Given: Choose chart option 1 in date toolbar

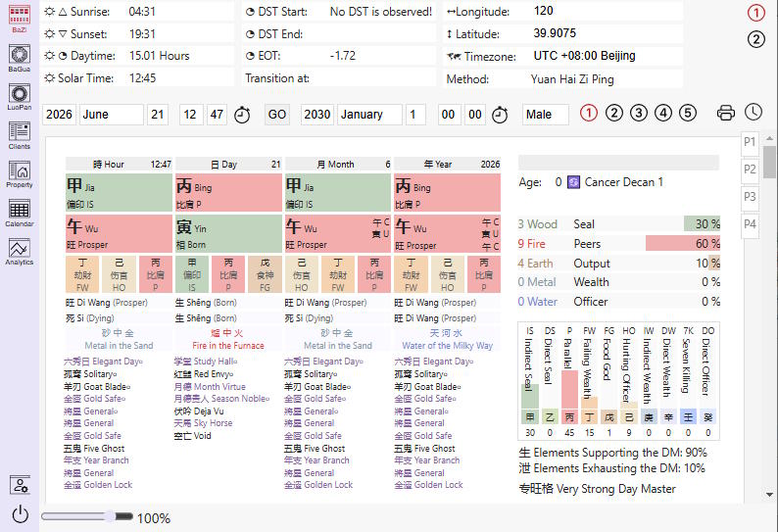Looking at the screenshot, I should [589, 113].
